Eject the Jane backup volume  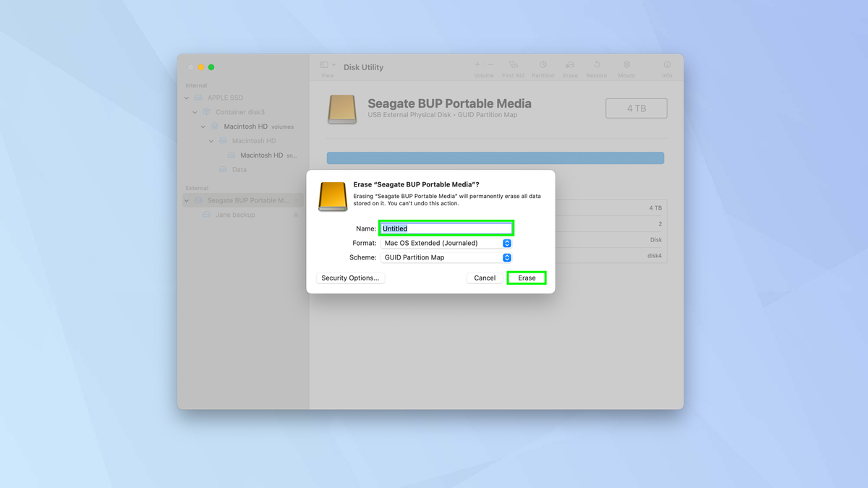296,214
